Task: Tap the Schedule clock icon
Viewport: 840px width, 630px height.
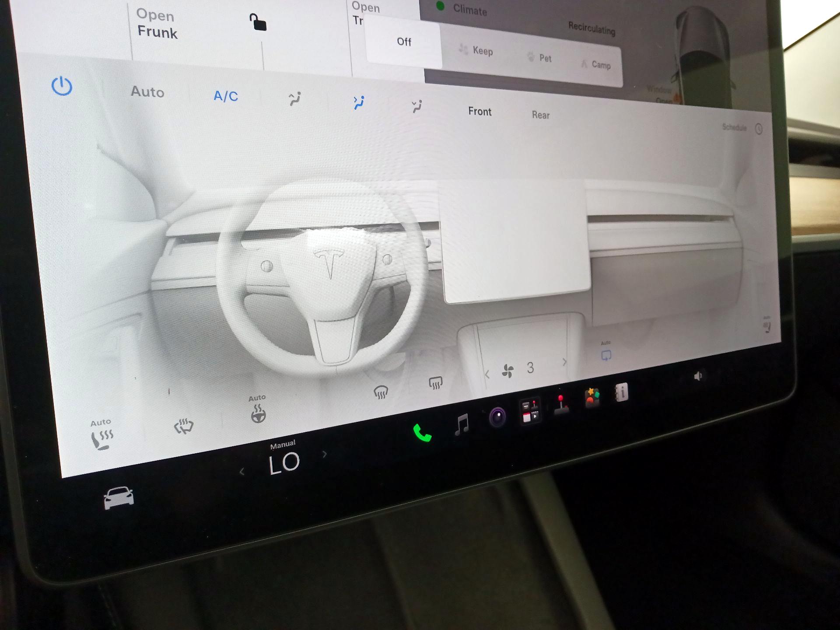Action: pyautogui.click(x=759, y=129)
